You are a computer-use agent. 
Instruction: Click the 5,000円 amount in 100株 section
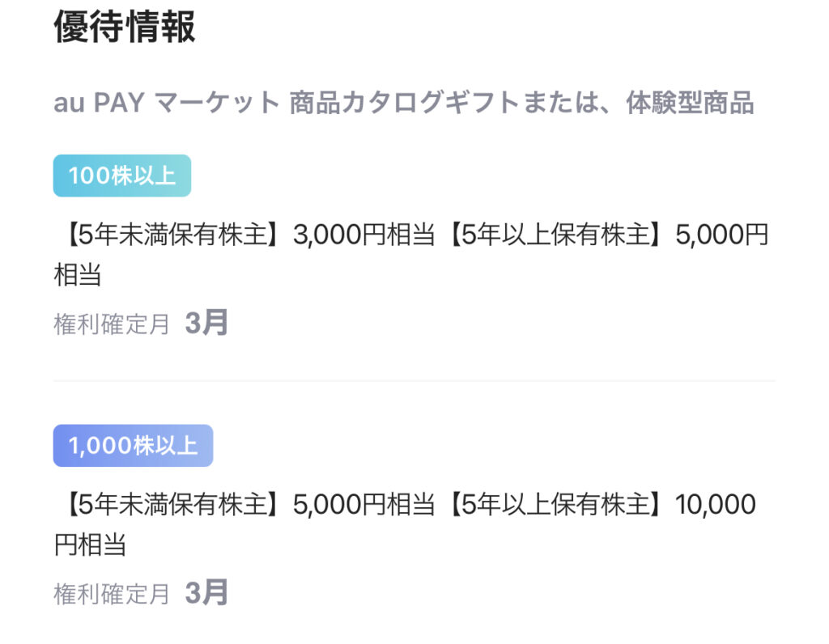coord(721,234)
